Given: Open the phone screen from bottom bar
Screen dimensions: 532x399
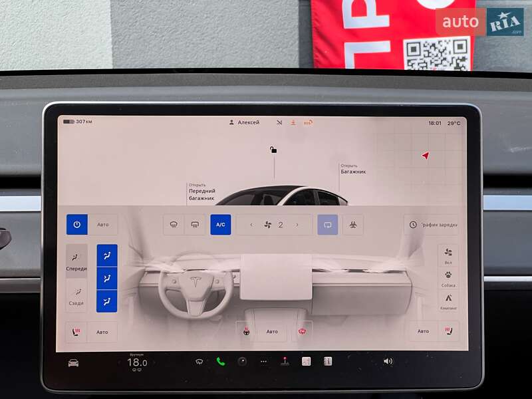Looking at the screenshot, I should click(x=221, y=364).
